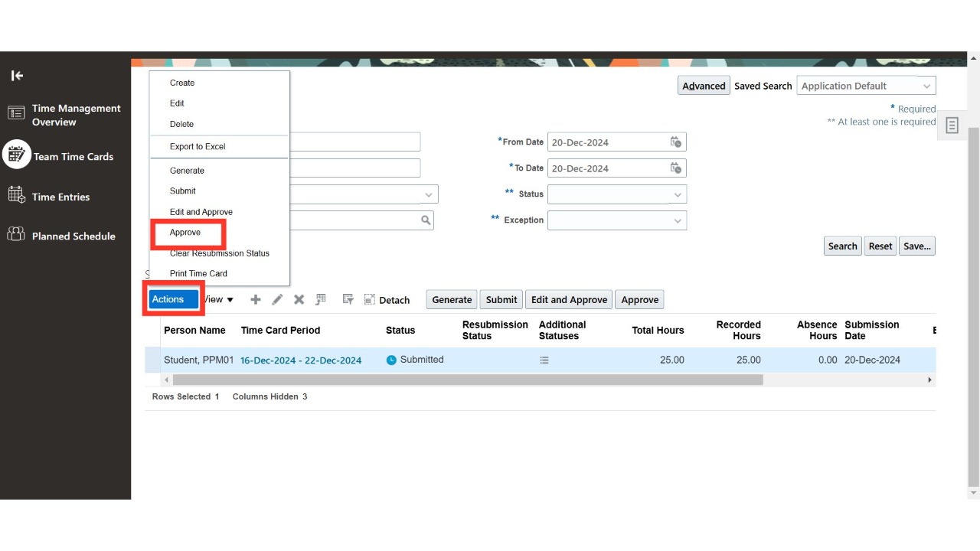The width and height of the screenshot is (980, 551).
Task: Open time card 16-Dec-2024 - 22-Dec-2024 link
Action: point(301,360)
